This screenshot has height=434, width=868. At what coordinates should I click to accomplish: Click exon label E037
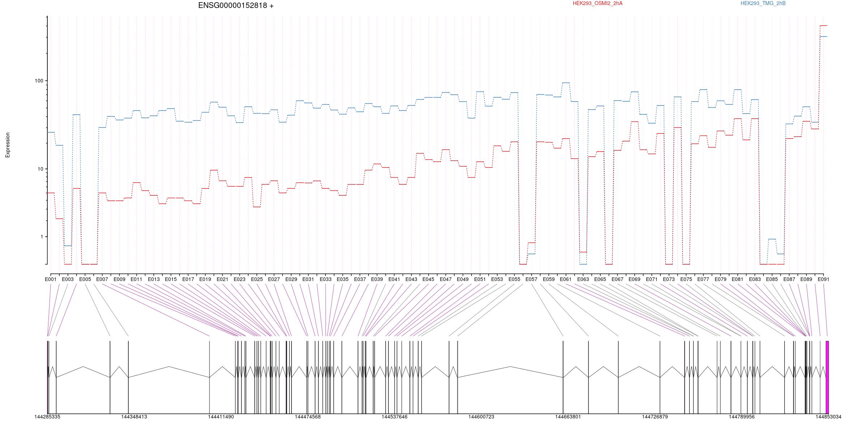pos(360,279)
